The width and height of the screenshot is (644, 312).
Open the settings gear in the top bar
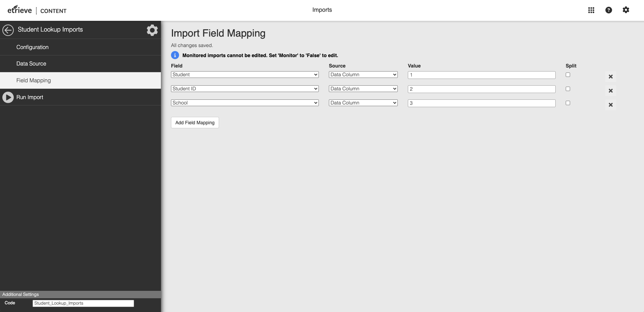626,10
